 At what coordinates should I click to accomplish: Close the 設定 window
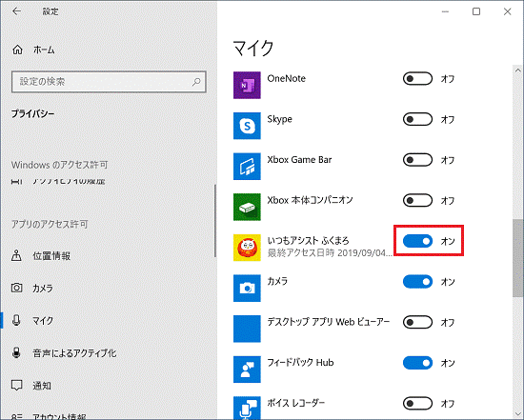507,11
